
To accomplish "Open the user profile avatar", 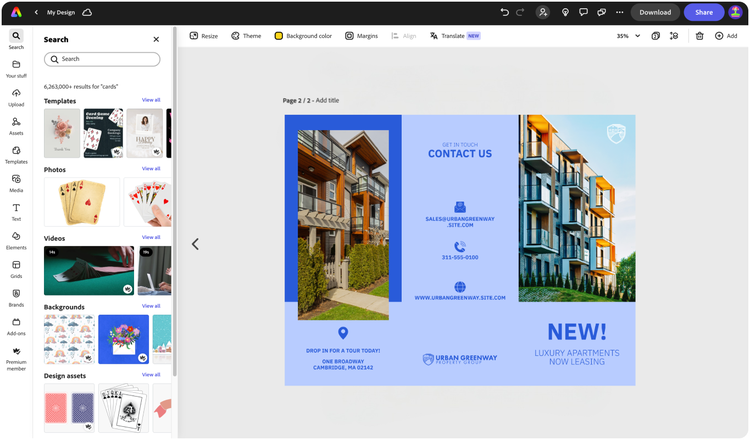I will tap(735, 12).
